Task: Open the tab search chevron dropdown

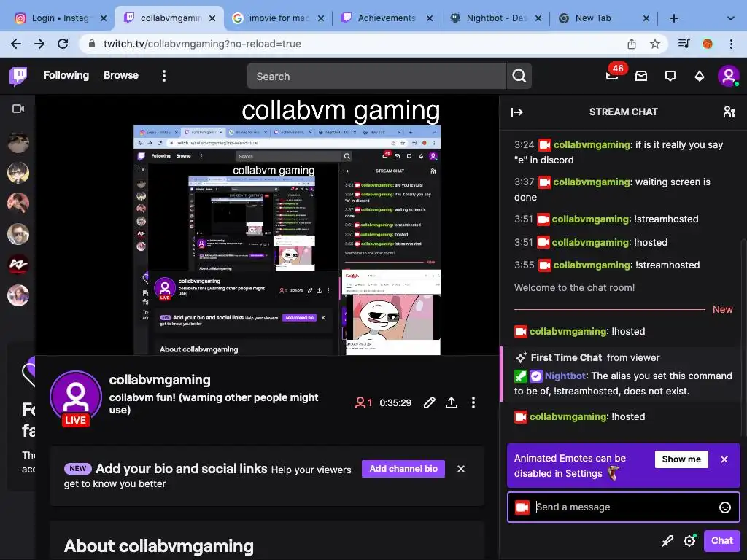Action: pos(731,18)
